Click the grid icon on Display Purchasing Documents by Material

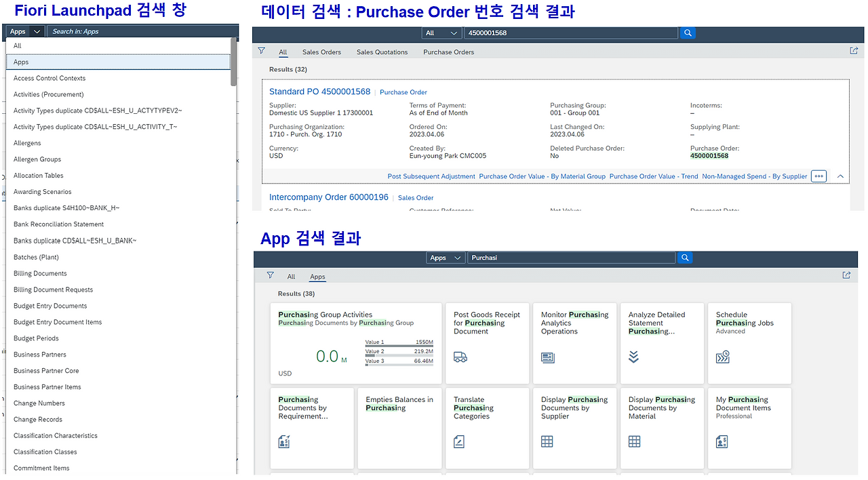coord(633,441)
